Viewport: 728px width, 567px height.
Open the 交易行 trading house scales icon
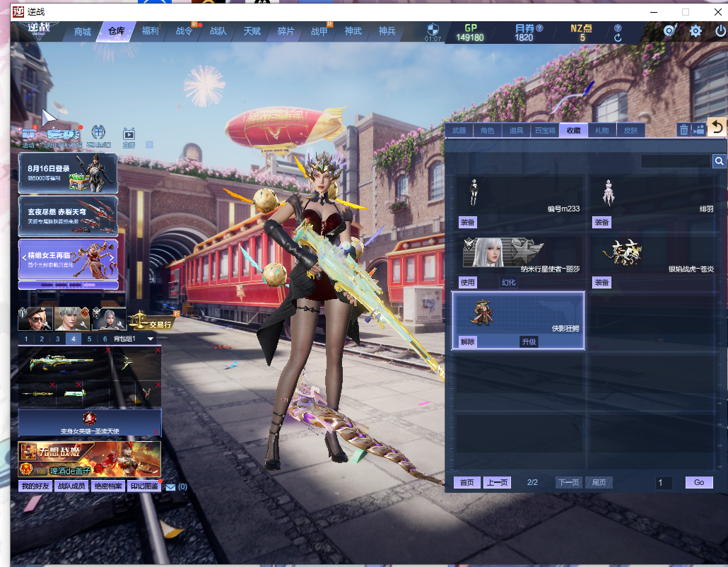pos(152,322)
